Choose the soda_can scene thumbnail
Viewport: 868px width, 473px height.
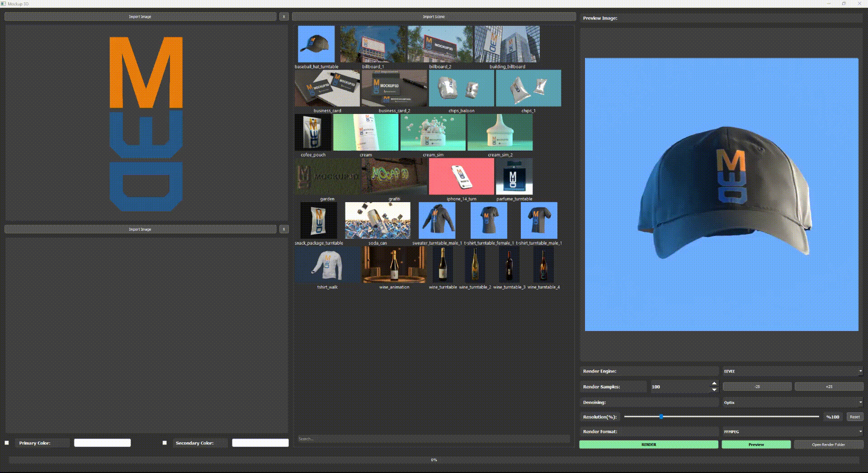377,220
